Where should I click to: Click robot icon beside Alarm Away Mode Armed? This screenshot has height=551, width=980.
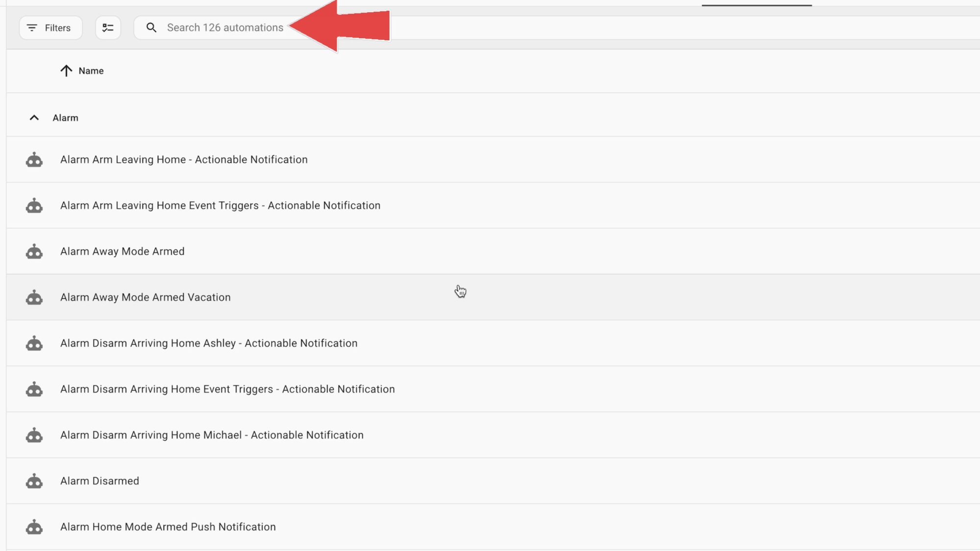(x=34, y=252)
